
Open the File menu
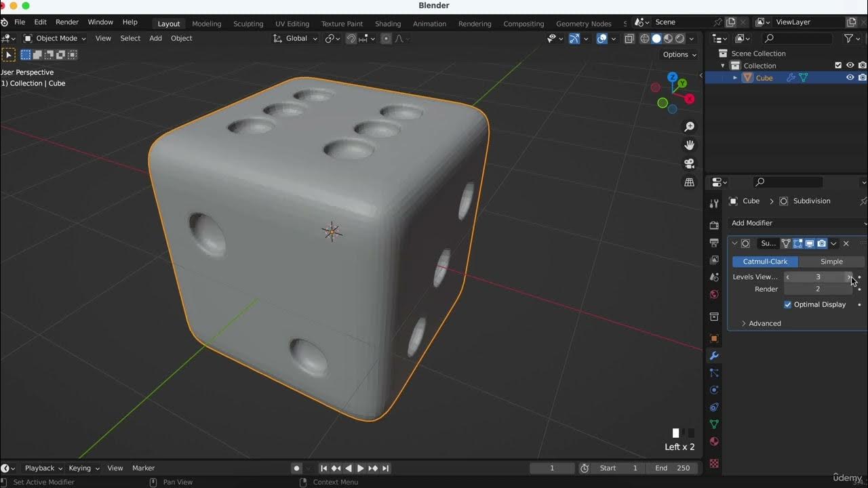pos(20,22)
